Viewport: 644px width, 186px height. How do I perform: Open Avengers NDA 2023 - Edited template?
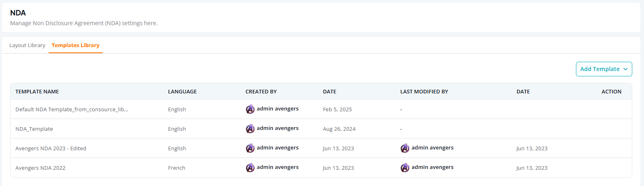(x=51, y=148)
